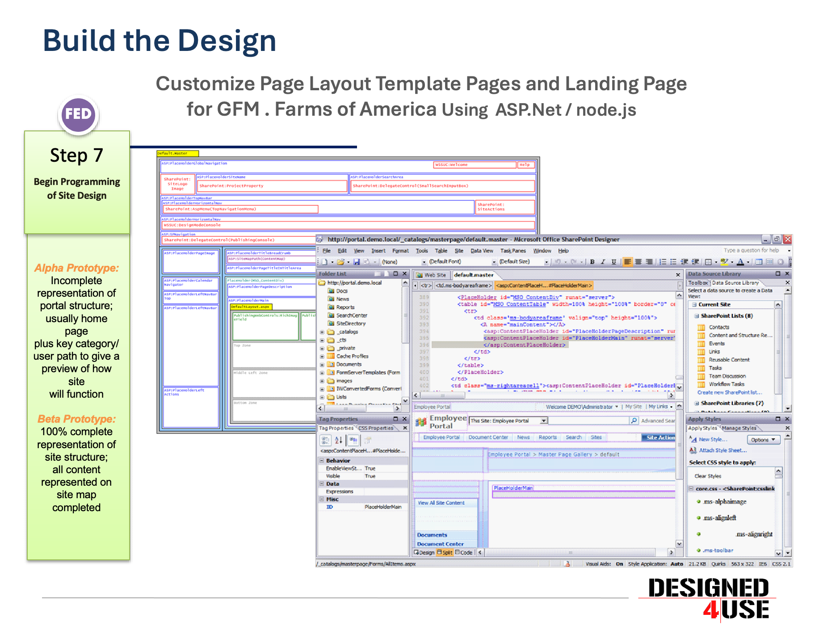840x630 pixels.
Task: Click the Numbered List toolbar icon
Action: [663, 262]
